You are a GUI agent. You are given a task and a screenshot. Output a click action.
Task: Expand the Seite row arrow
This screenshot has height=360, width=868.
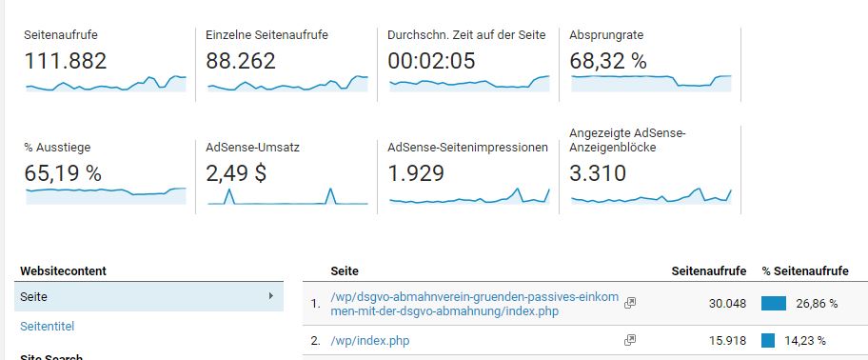point(270,296)
